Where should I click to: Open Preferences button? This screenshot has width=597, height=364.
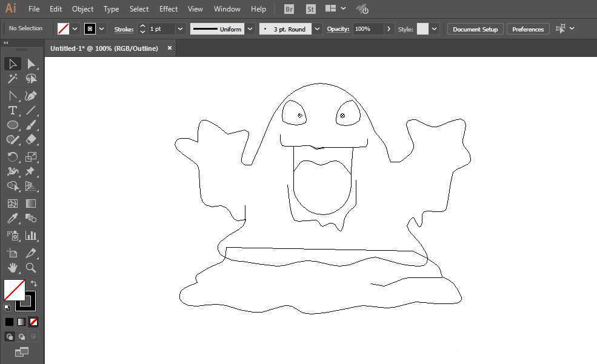[x=528, y=29]
